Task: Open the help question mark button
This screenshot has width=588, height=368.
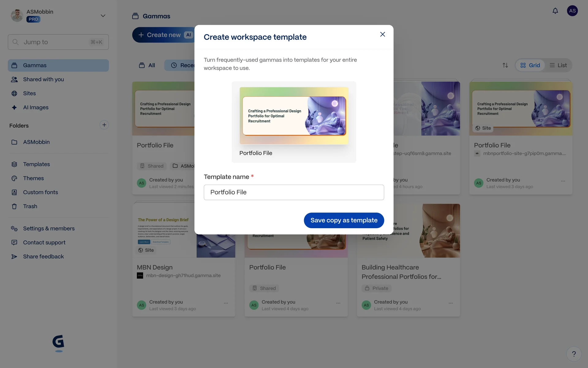Action: [x=574, y=354]
